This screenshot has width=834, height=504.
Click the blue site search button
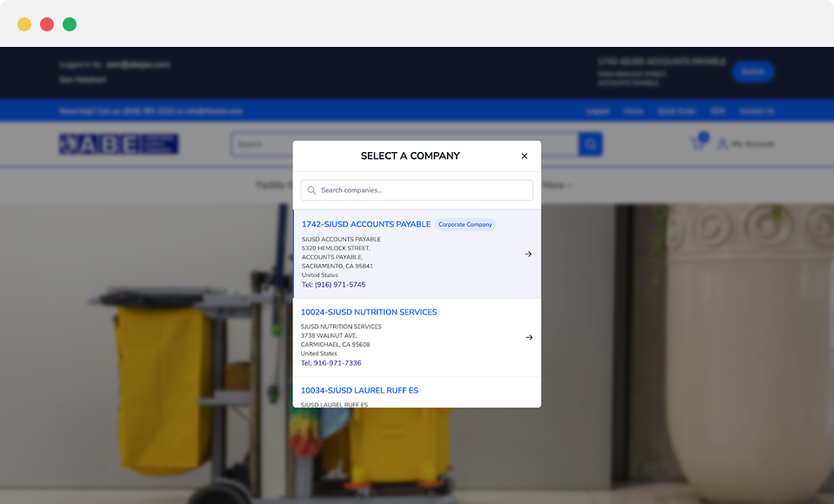click(x=590, y=144)
